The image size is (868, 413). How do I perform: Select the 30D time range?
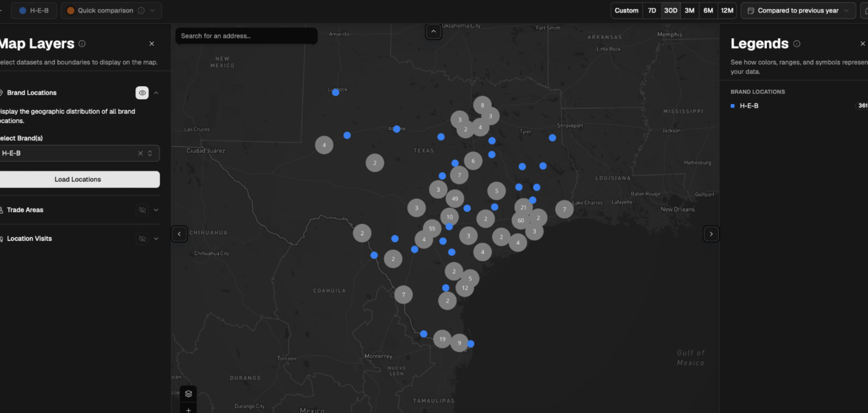670,10
